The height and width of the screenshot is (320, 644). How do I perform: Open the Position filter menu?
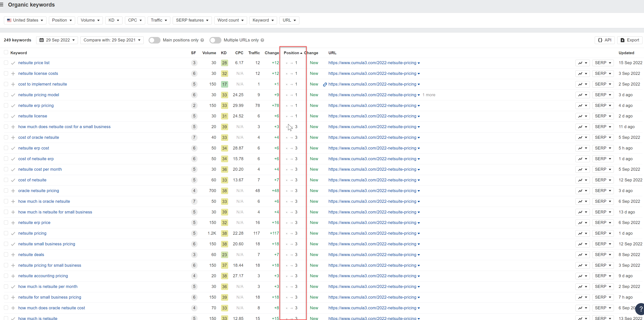(x=62, y=20)
